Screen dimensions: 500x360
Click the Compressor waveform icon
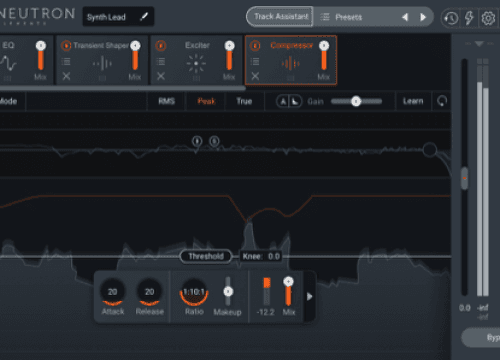point(291,63)
